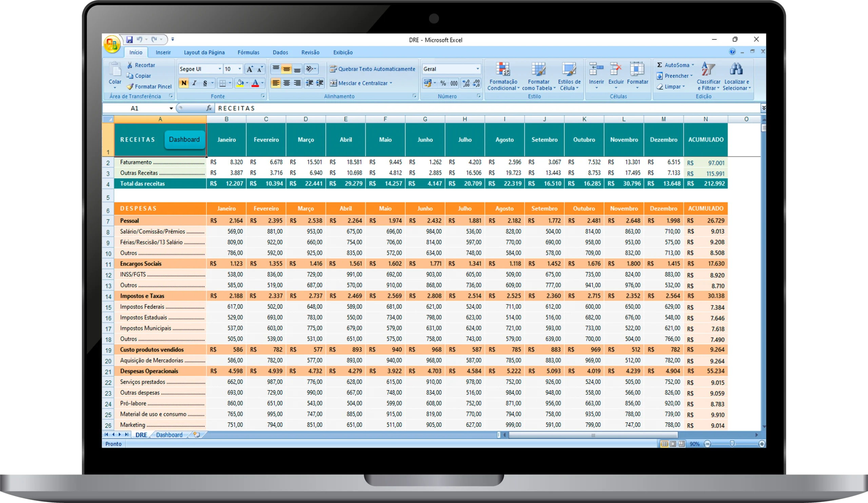Click the Save floppy disk icon
This screenshot has height=503, width=868.
[129, 40]
